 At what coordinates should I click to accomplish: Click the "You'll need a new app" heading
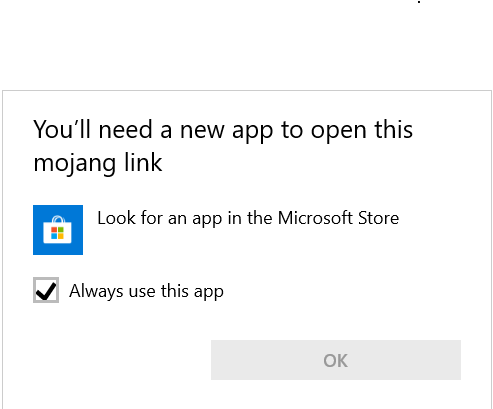click(x=223, y=146)
